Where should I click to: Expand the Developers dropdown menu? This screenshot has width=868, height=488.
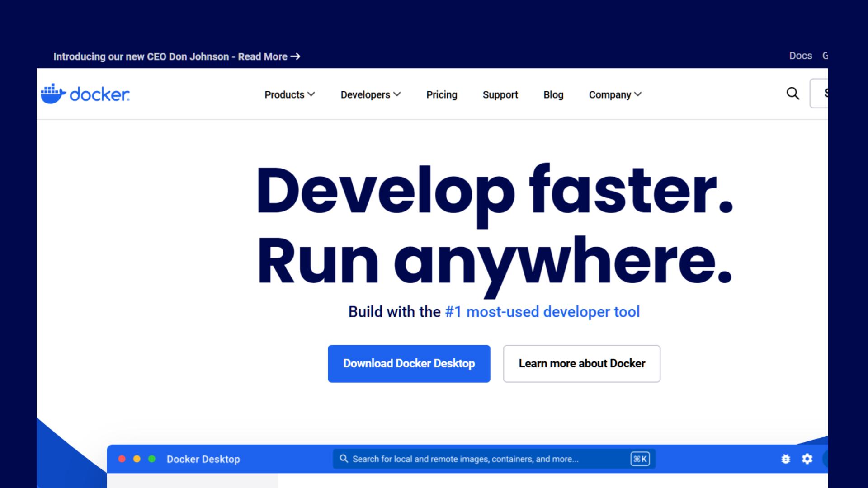370,94
